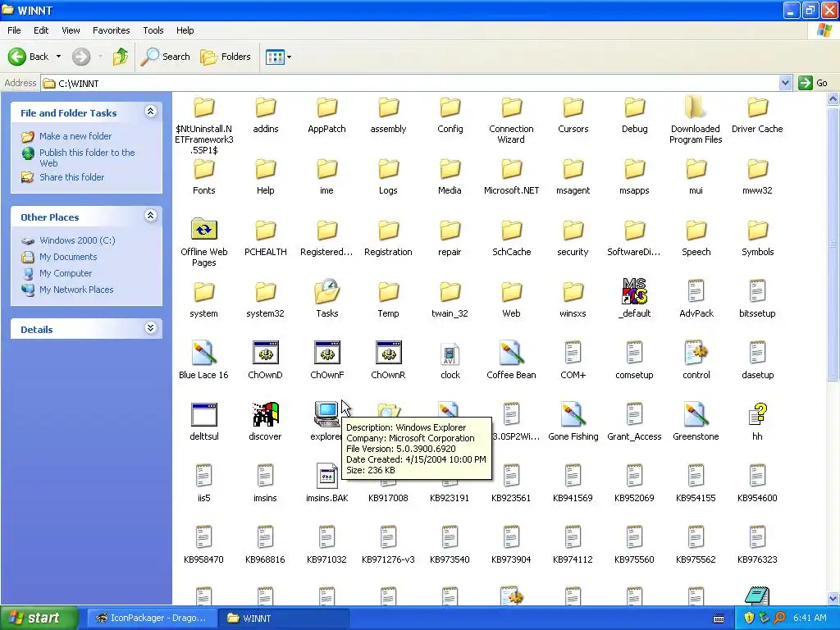Click the taskbar clock showing 6:41 AM
The image size is (840, 630).
(x=810, y=618)
